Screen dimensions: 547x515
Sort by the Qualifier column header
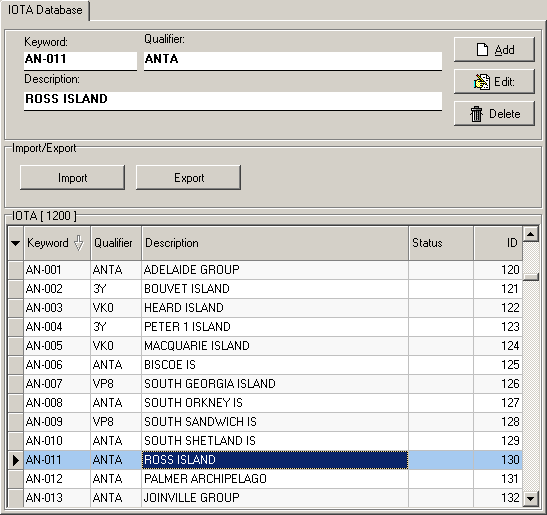pyautogui.click(x=116, y=243)
